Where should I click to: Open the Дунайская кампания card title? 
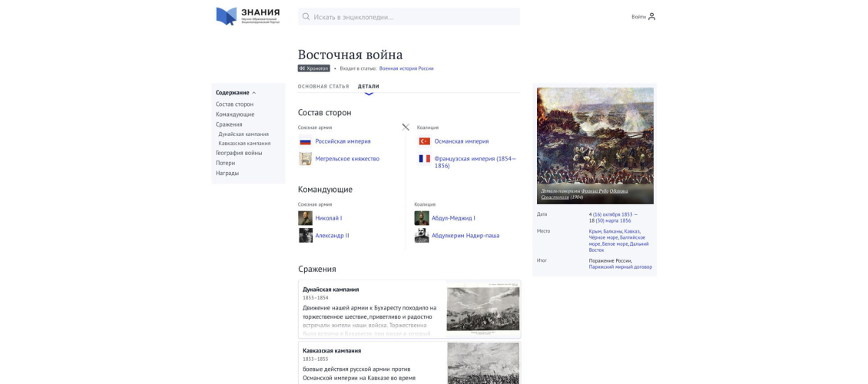[330, 290]
